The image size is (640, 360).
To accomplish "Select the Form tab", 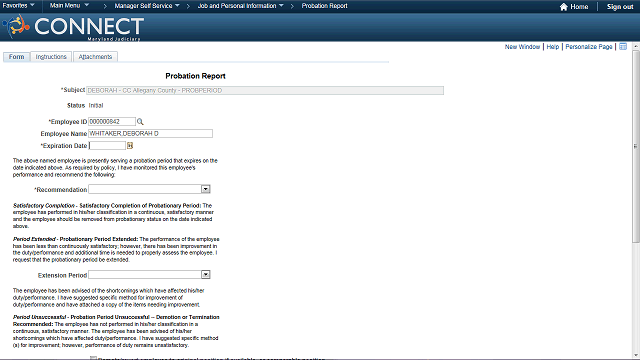I will pos(16,57).
